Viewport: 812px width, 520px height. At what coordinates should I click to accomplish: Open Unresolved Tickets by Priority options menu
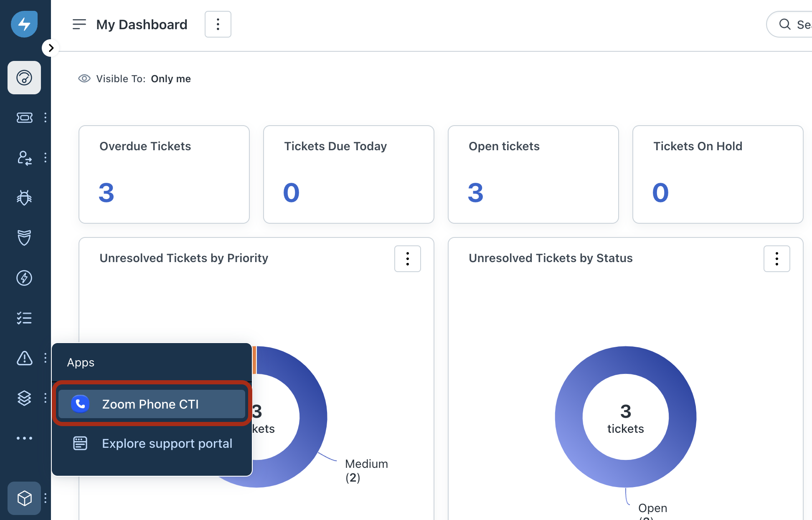point(407,259)
